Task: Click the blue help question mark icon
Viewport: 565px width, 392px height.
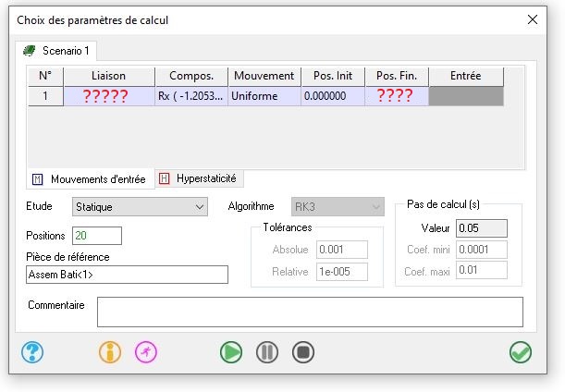Action: point(32,352)
